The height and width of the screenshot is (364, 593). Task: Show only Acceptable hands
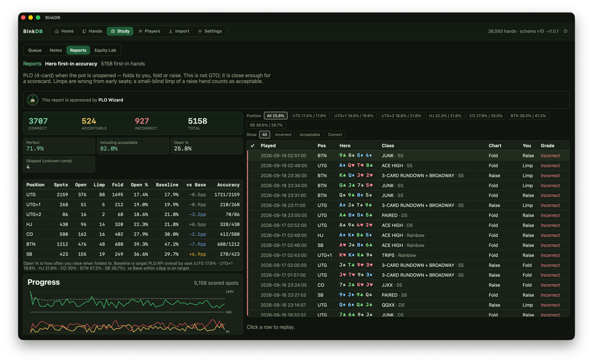(x=309, y=135)
